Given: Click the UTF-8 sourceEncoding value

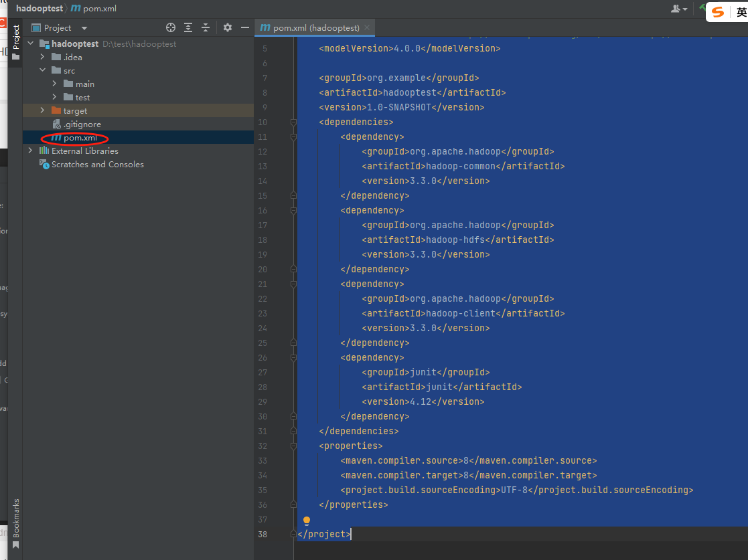Looking at the screenshot, I should [514, 490].
